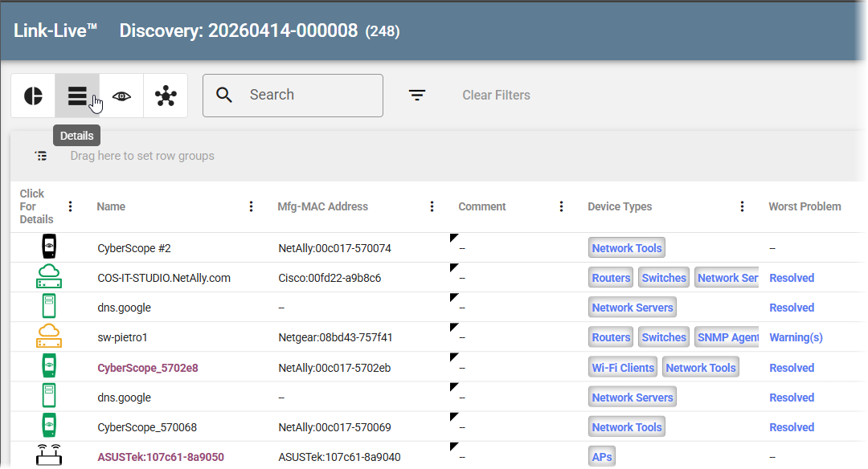868x469 pixels.
Task: Click Switches tag in sw-pietro1 row
Action: (x=664, y=337)
